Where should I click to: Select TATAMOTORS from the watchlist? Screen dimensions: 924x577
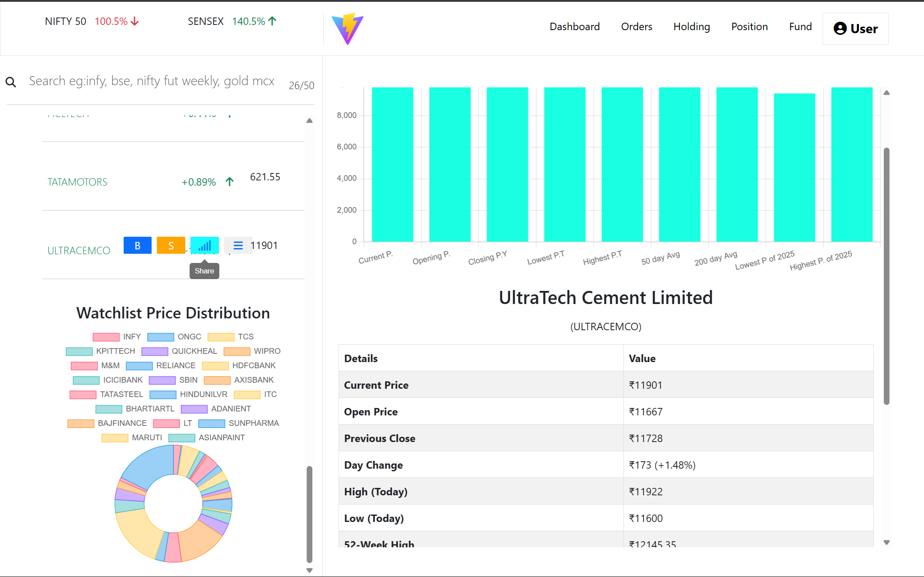pyautogui.click(x=77, y=182)
